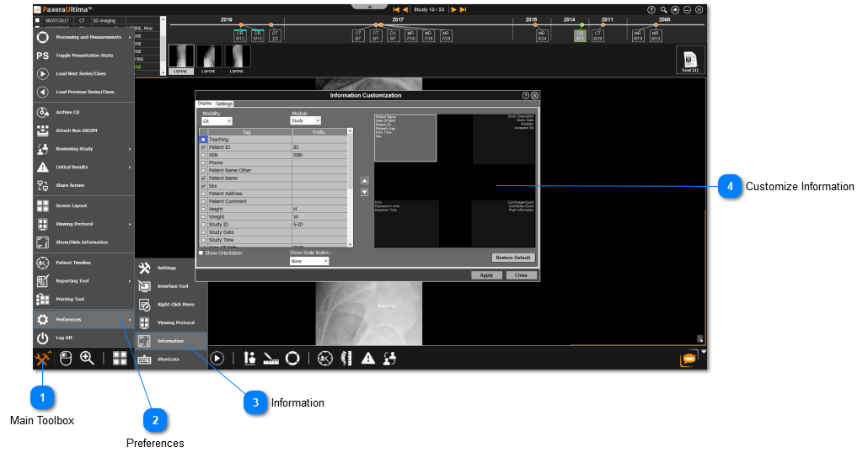The width and height of the screenshot is (868, 463).
Task: Click the mouse settings icon
Action: click(x=66, y=358)
